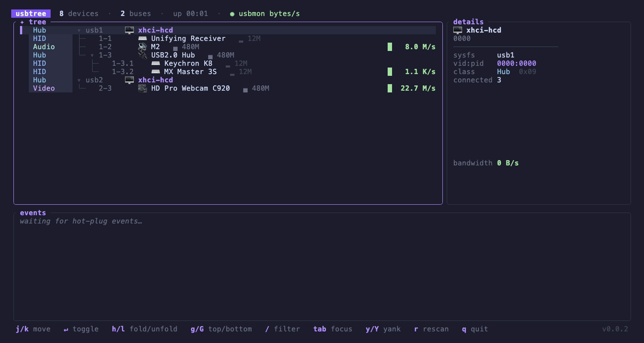Focus the events panel title
Viewport: 644px width, 343px height.
pyautogui.click(x=33, y=213)
